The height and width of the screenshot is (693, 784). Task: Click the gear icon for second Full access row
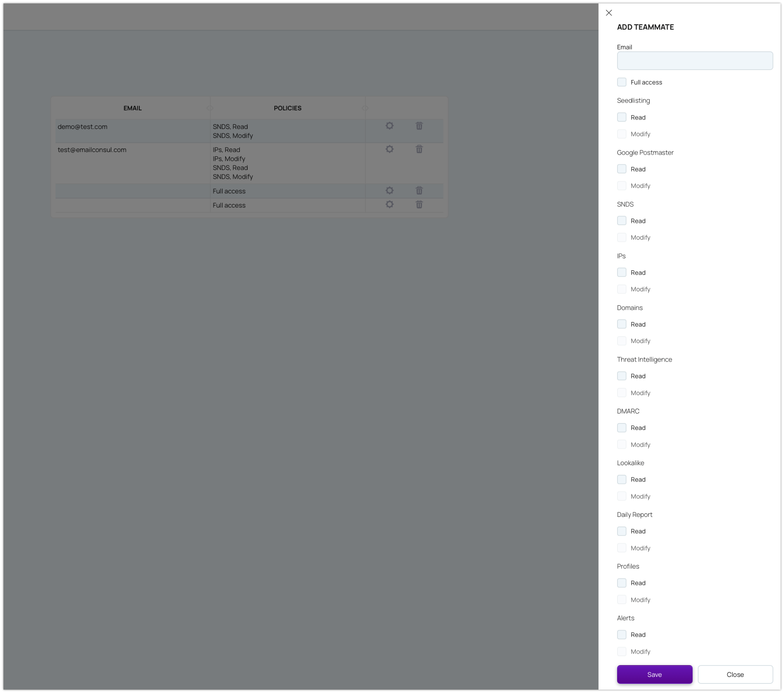tap(389, 205)
